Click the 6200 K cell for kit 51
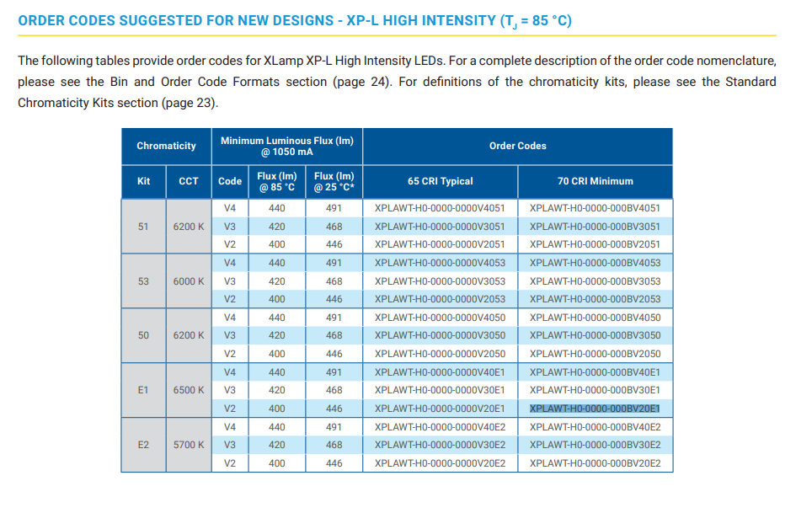 (x=189, y=227)
